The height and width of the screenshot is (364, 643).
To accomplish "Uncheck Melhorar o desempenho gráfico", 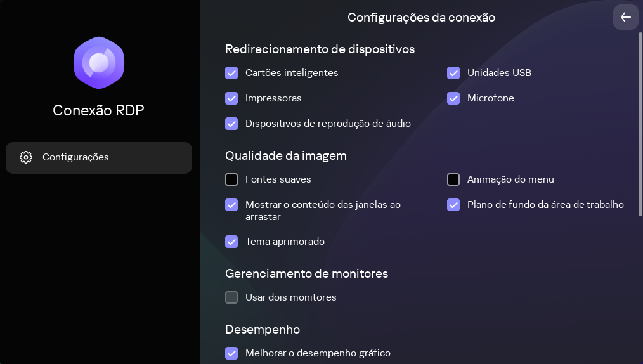I will (x=231, y=353).
